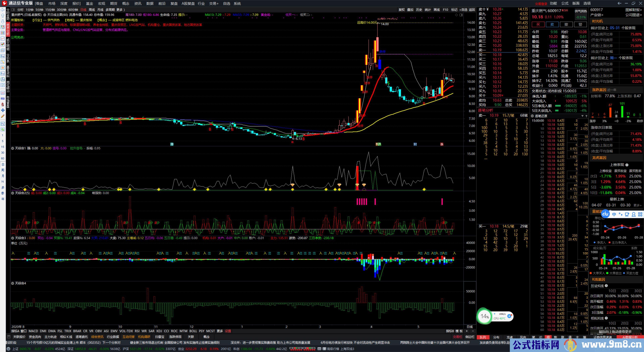644x352 pixels.
Task: Click the RSI icon in left sidebar
Action: click(x=3, y=99)
